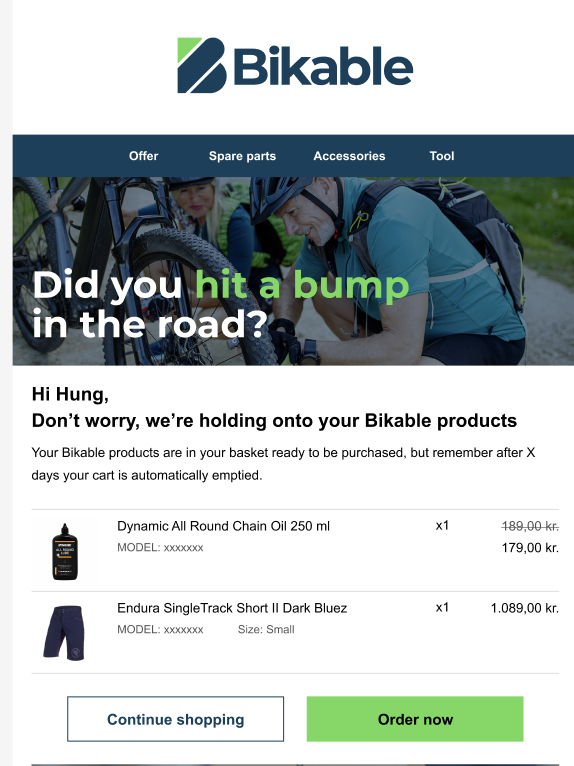Image resolution: width=574 pixels, height=766 pixels.
Task: Click the Bikable logo icon mark
Action: (201, 65)
